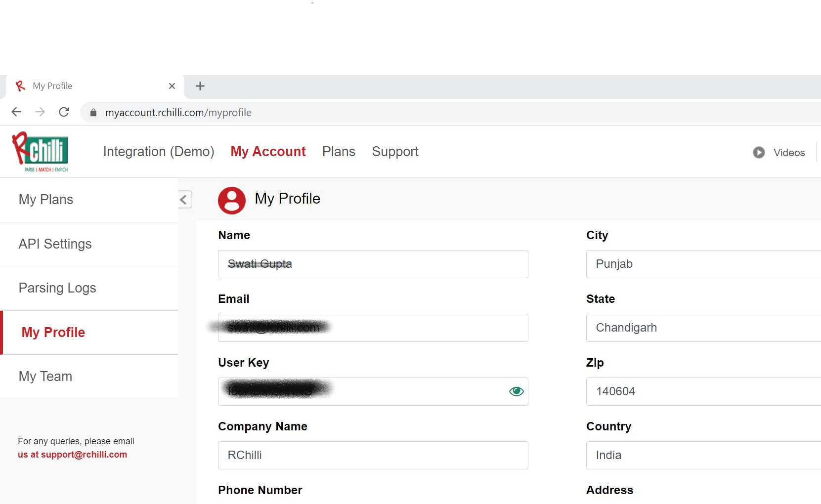The height and width of the screenshot is (504, 821).
Task: Click the State field showing Chandigarh
Action: pos(703,328)
